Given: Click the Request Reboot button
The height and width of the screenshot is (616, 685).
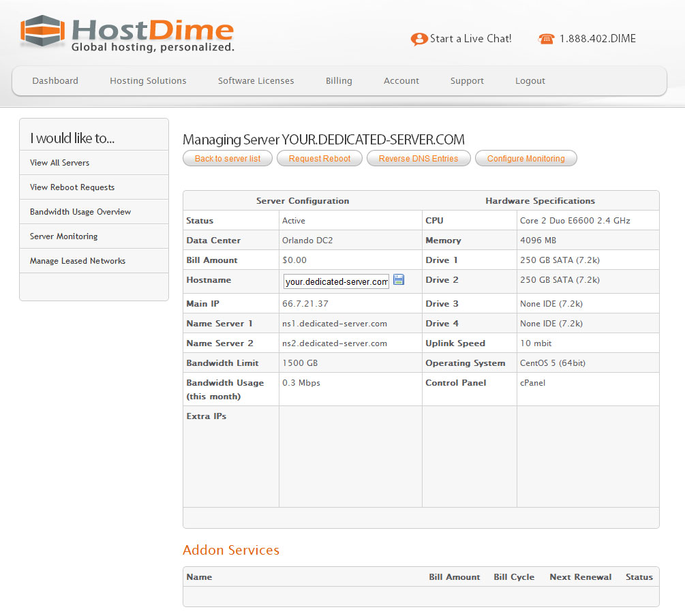Looking at the screenshot, I should [x=320, y=159].
